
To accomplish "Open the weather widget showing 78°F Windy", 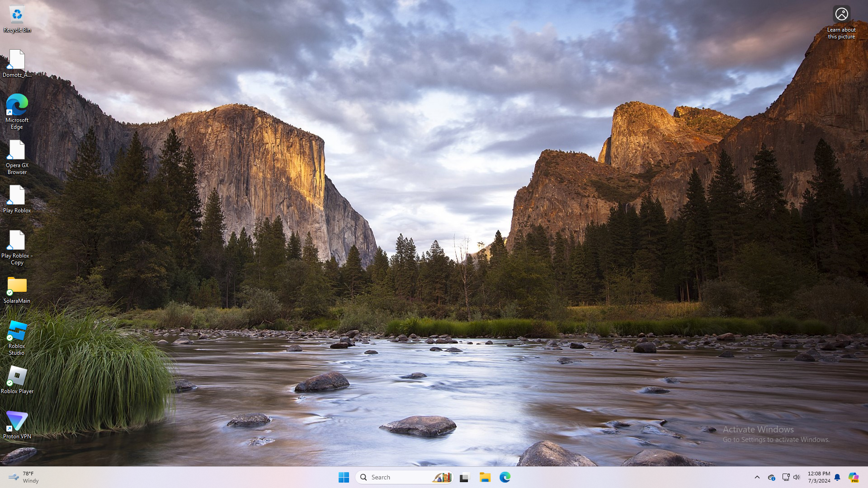I will (24, 477).
